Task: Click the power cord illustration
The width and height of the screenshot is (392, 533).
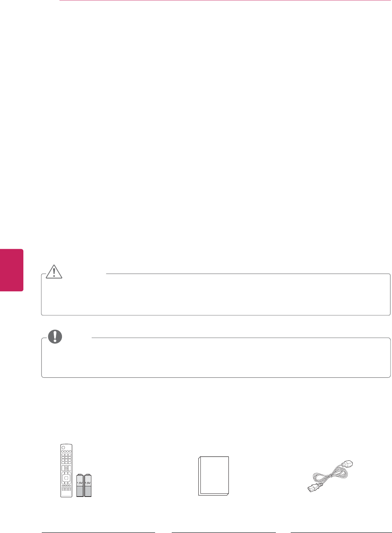Action: (x=330, y=477)
